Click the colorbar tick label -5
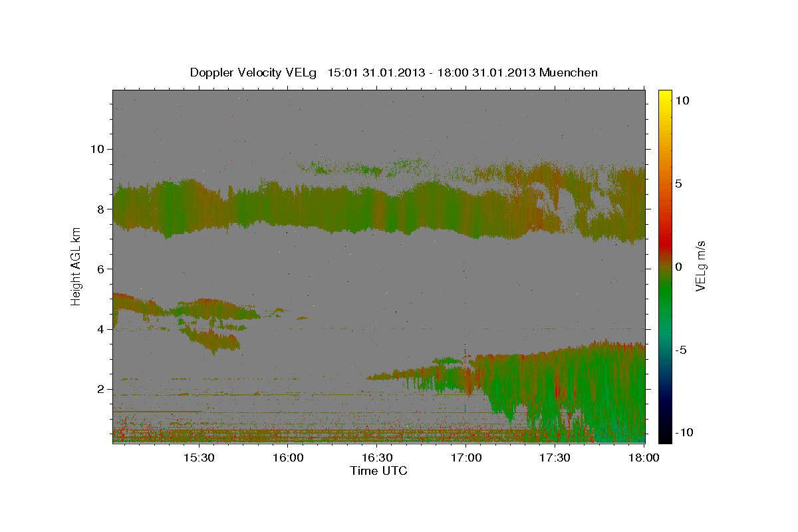Screen dimensions: 798x532 (681, 349)
